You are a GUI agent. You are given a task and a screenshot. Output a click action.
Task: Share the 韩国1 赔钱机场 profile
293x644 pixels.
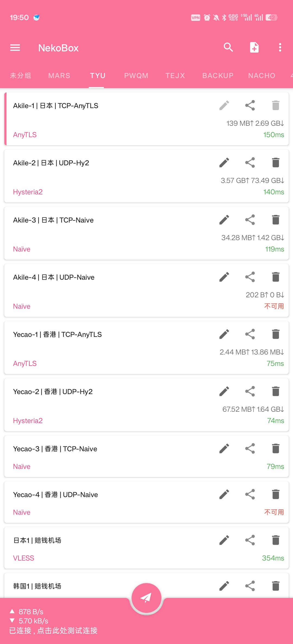tap(250, 586)
